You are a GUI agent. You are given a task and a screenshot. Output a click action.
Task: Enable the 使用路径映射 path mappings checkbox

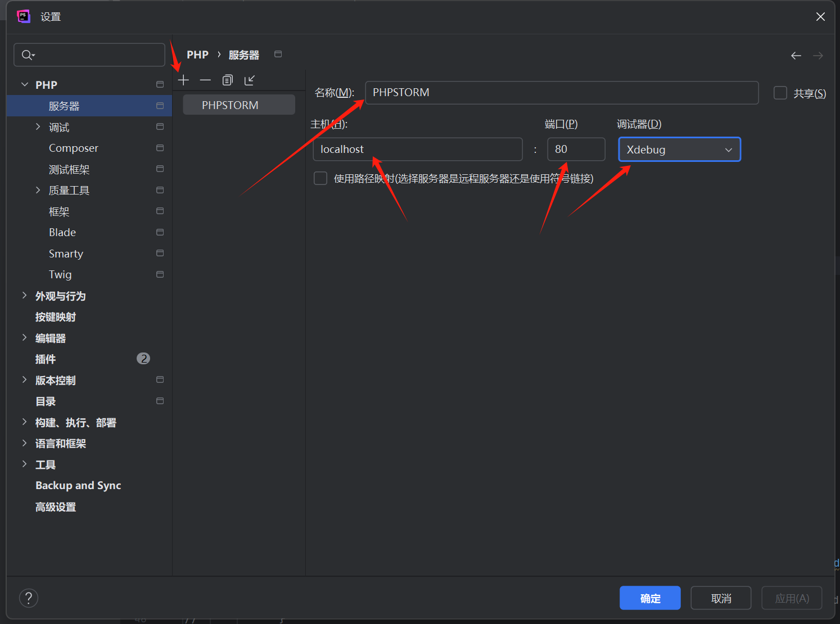click(320, 178)
